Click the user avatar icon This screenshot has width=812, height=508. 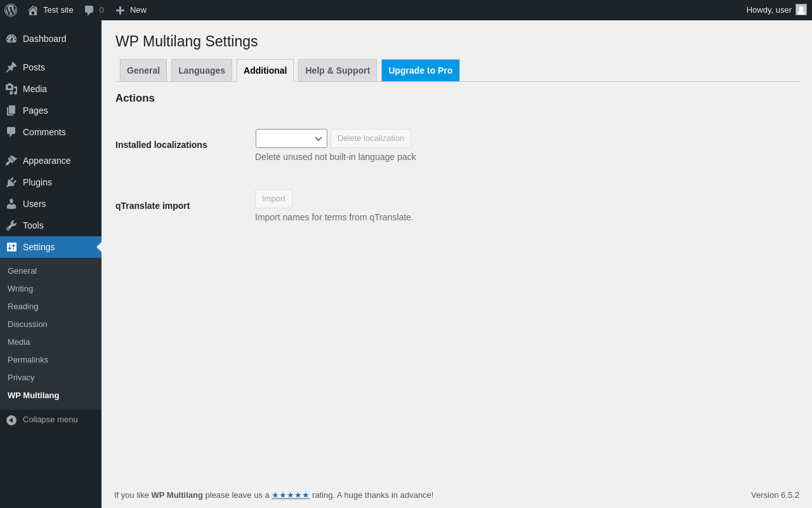coord(801,10)
